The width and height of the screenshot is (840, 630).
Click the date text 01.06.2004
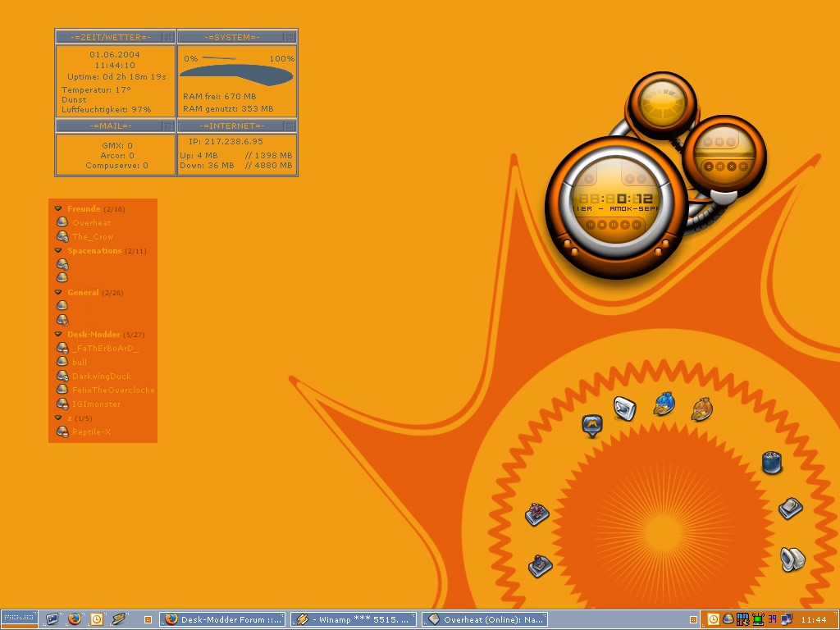click(115, 55)
